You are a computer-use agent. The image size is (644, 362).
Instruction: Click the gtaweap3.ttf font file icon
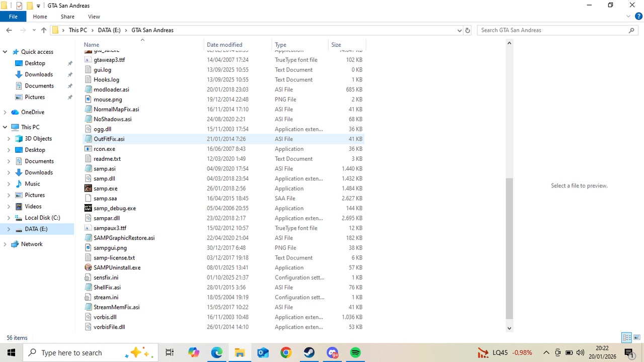[x=89, y=60]
